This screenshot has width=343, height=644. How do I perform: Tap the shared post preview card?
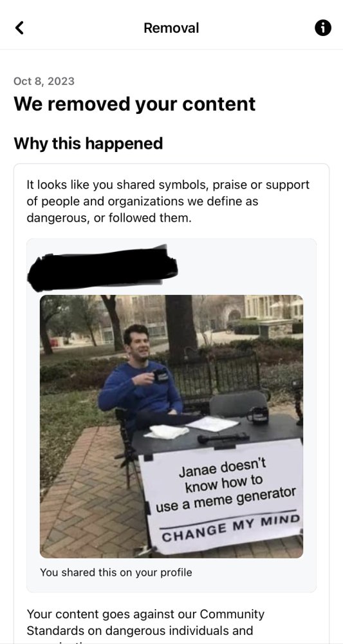[171, 415]
